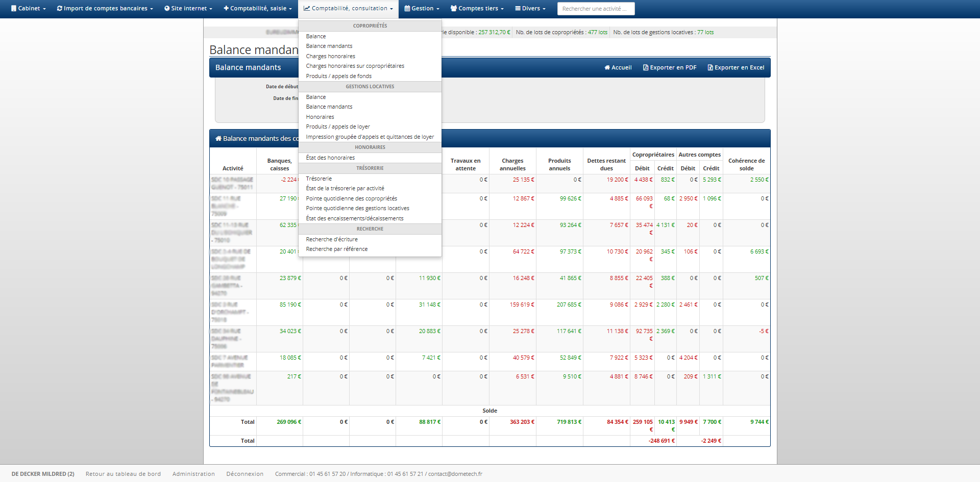Click the Produits annuels column header

[x=559, y=164]
